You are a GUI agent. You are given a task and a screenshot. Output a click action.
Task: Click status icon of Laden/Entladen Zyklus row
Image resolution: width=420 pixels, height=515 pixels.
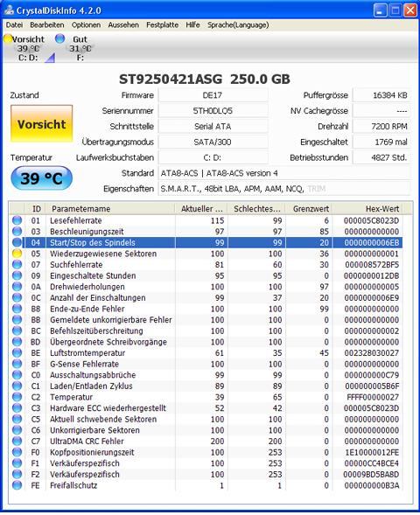pos(17,386)
